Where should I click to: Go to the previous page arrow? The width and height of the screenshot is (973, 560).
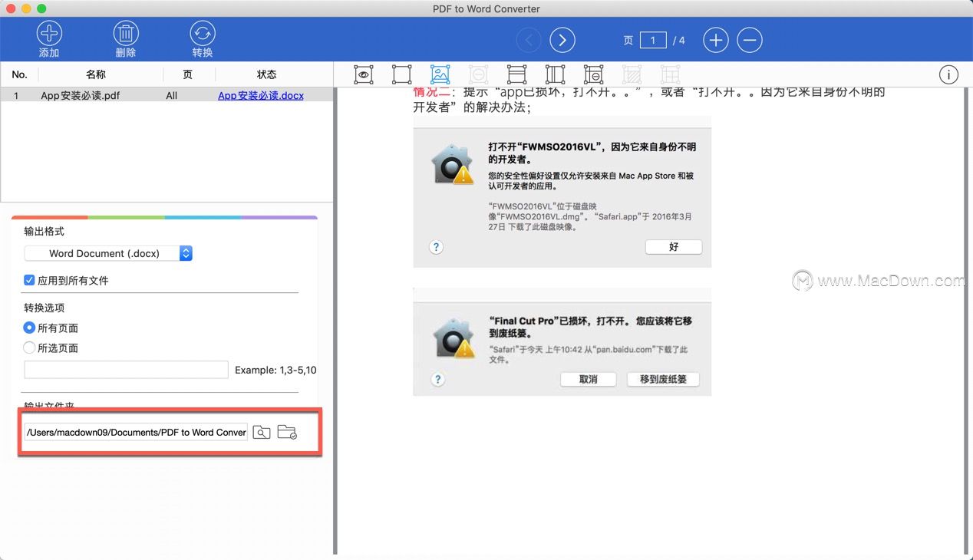tap(529, 40)
